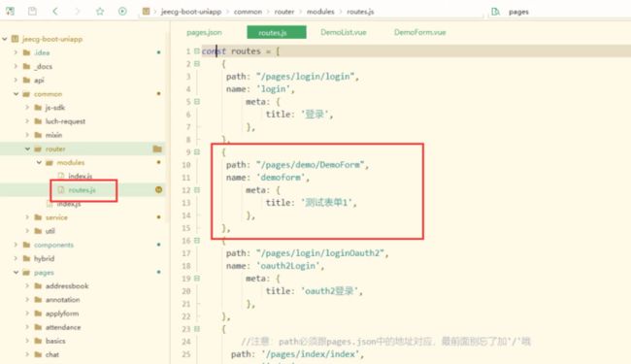Click common in the breadcrumb path

click(248, 12)
